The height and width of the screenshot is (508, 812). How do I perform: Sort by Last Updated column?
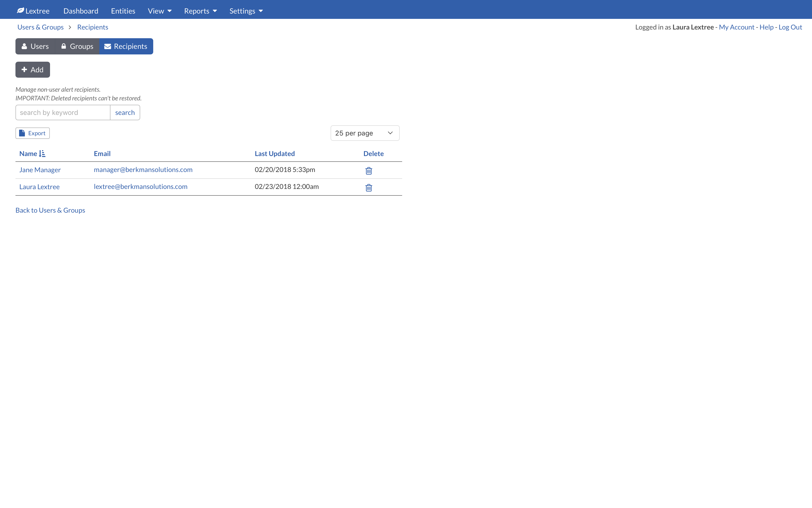tap(275, 154)
